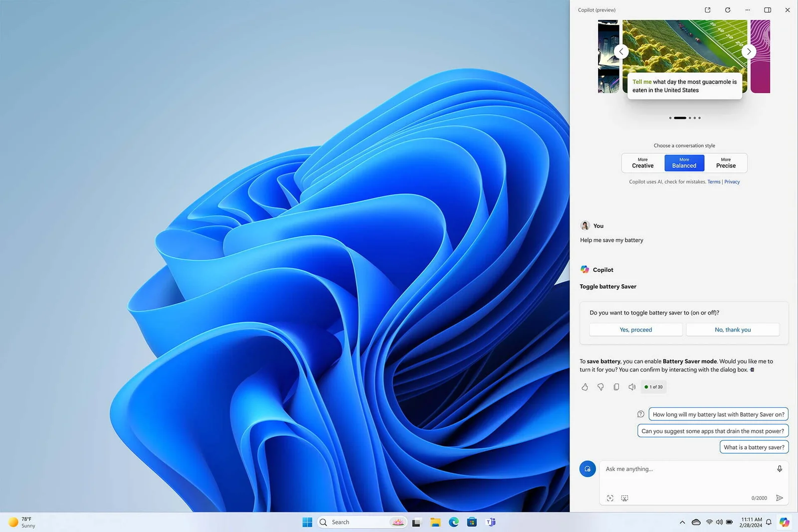This screenshot has width=798, height=532.
Task: Show the next suggestion card with the right arrow
Action: coord(748,51)
